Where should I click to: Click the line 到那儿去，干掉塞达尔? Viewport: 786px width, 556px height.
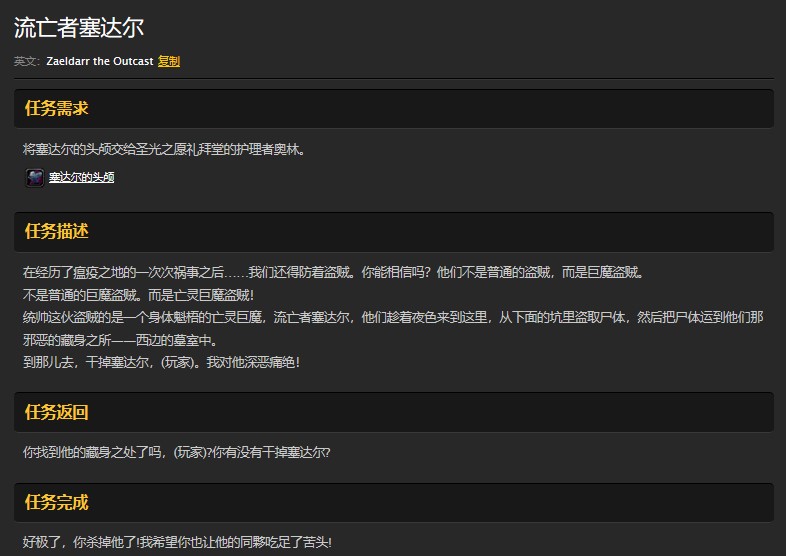(x=160, y=362)
